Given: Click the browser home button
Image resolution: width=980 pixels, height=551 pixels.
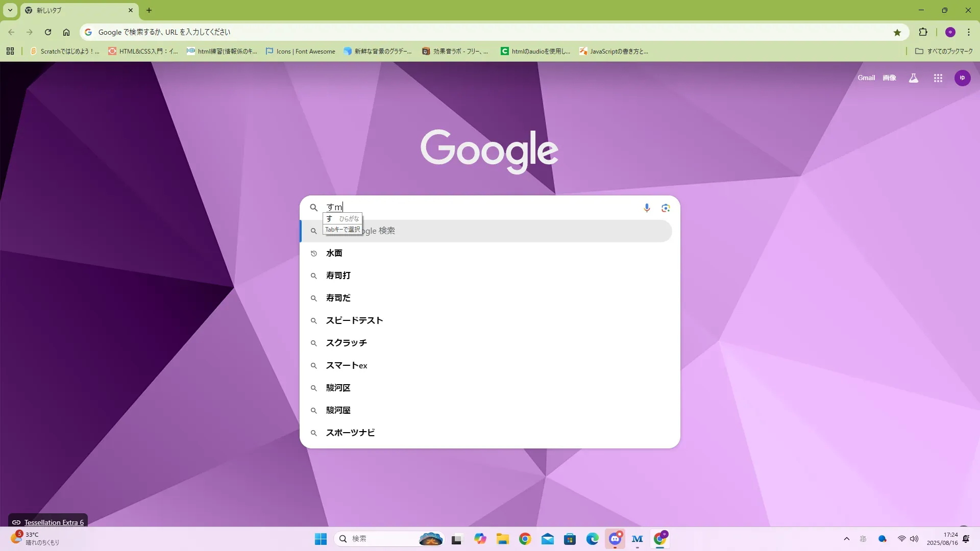Looking at the screenshot, I should tap(66, 32).
